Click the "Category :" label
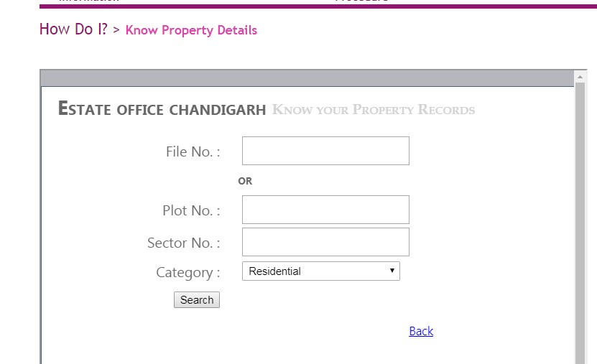This screenshot has height=364, width=597. [188, 273]
